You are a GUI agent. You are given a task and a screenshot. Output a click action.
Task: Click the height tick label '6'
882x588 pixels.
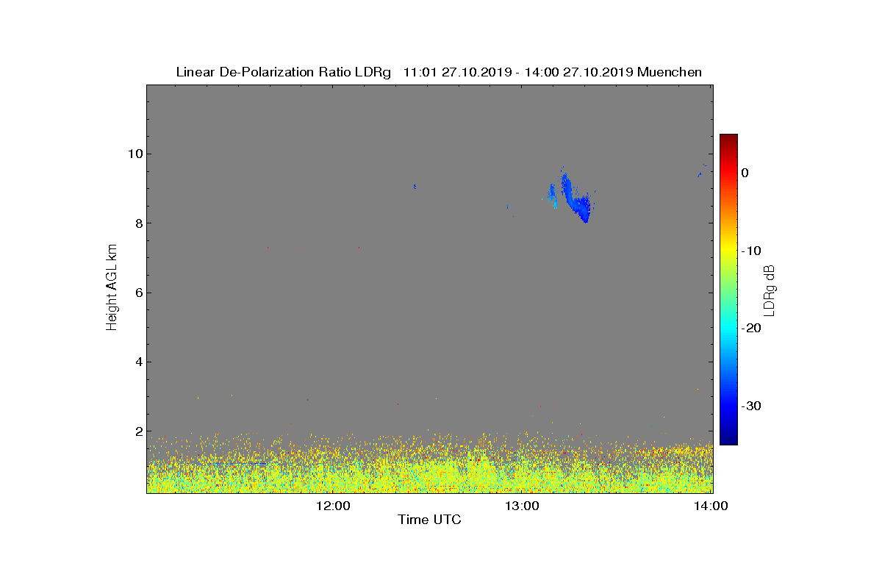[137, 293]
